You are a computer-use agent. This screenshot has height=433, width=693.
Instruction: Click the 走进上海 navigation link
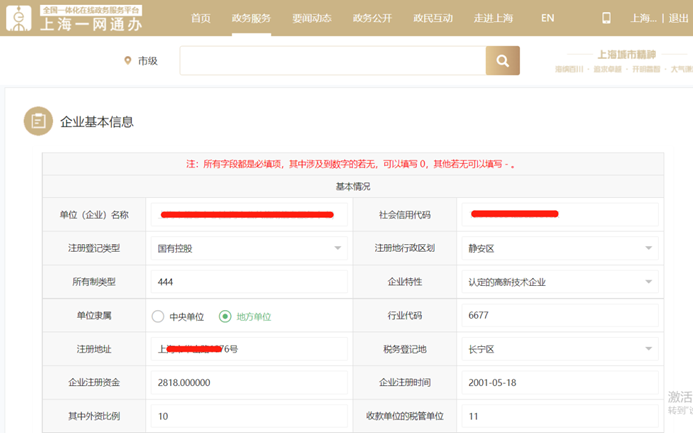click(494, 18)
